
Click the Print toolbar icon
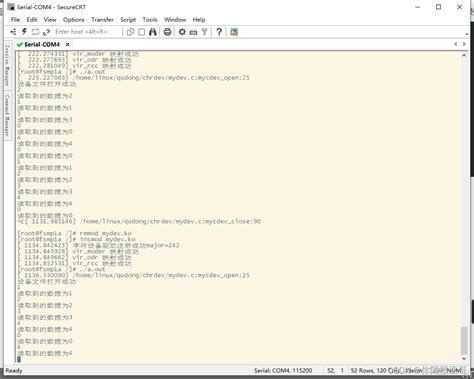click(167, 32)
